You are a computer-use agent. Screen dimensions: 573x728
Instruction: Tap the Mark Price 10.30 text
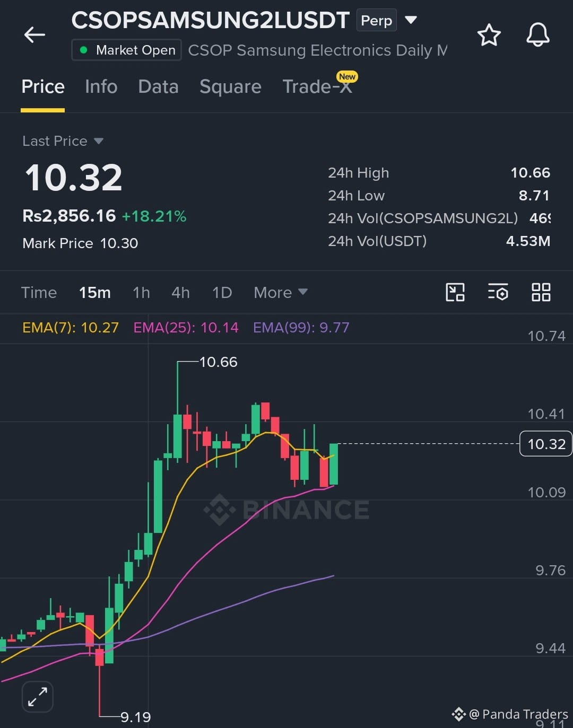point(80,243)
